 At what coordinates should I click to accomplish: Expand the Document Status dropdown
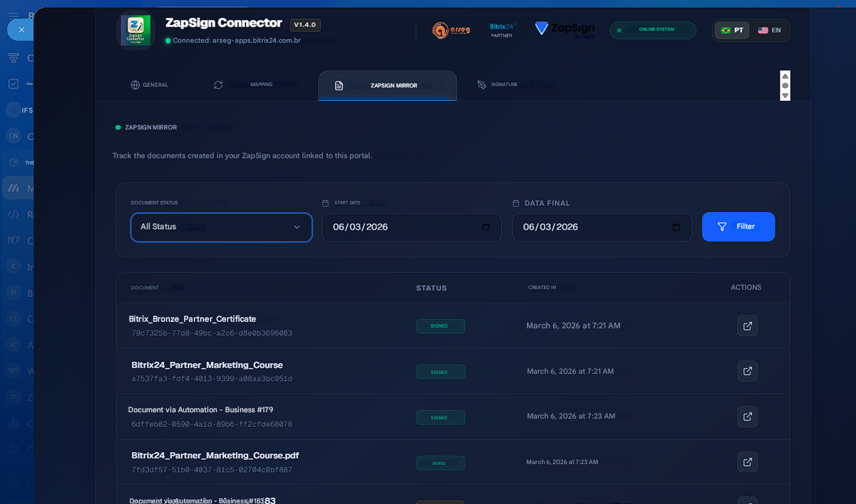(x=221, y=227)
